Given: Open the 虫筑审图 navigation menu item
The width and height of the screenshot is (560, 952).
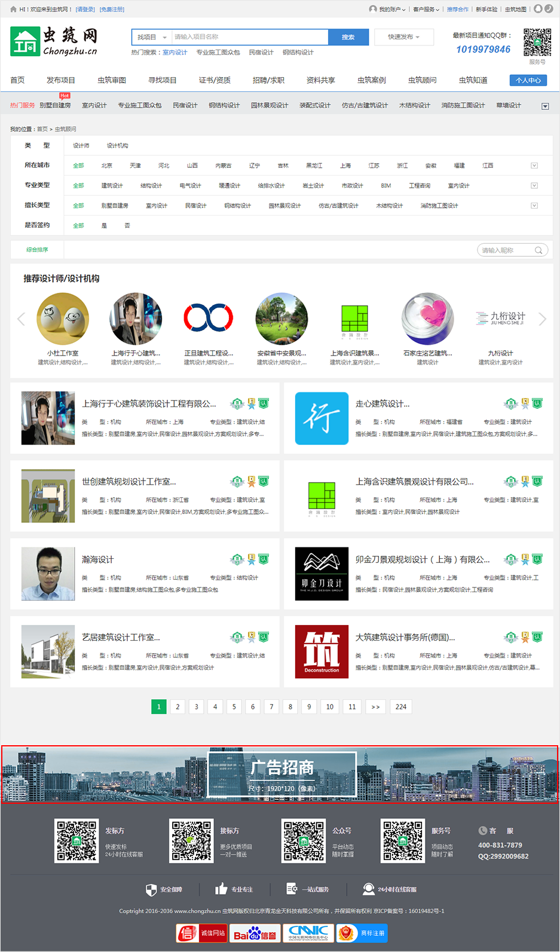Looking at the screenshot, I should [x=112, y=80].
